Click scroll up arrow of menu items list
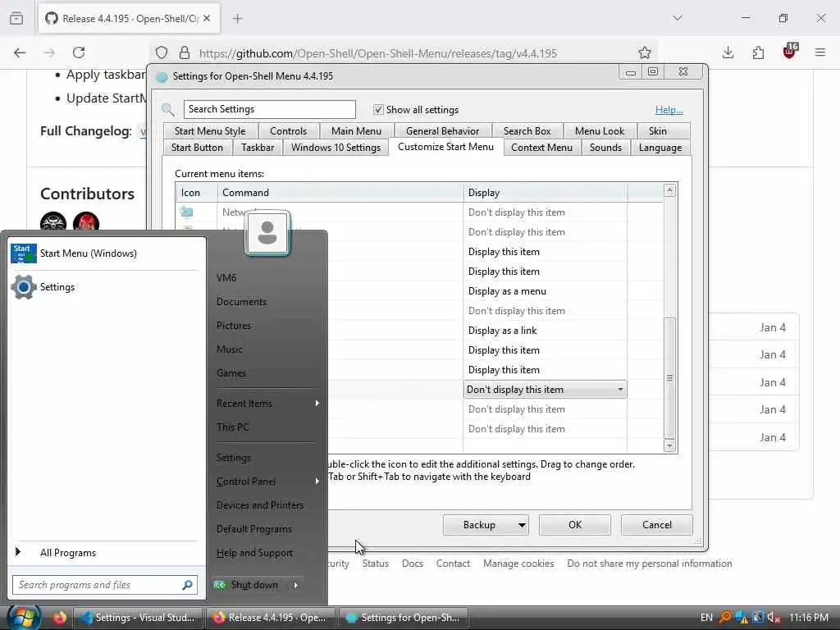 [x=669, y=190]
